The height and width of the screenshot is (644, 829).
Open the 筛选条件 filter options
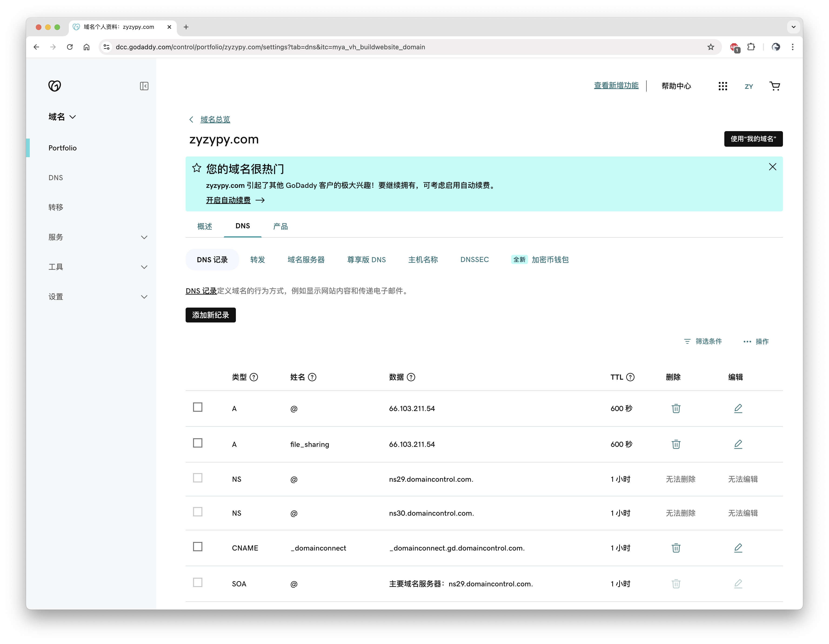pos(703,341)
